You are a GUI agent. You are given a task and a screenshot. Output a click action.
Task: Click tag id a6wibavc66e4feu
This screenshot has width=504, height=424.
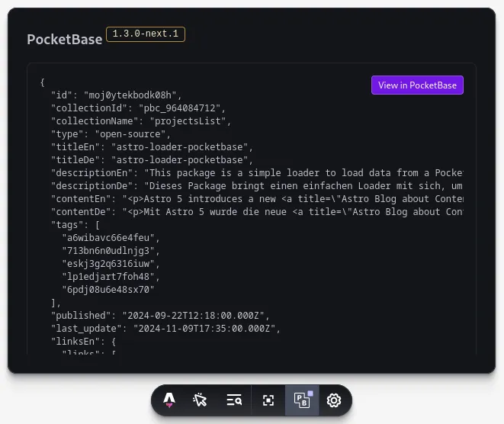[x=111, y=238]
